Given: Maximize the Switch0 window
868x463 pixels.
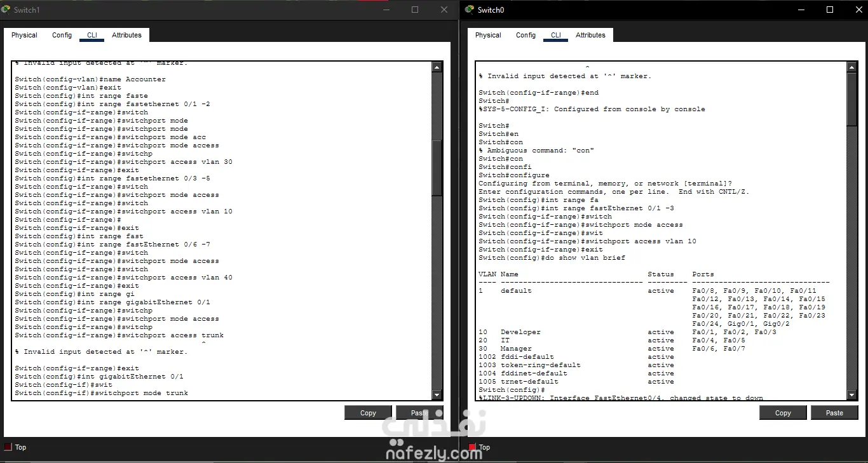Looking at the screenshot, I should point(829,10).
